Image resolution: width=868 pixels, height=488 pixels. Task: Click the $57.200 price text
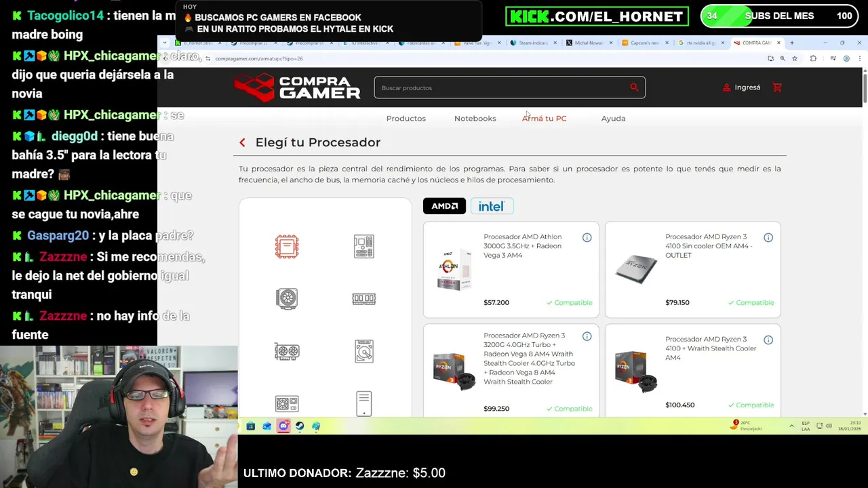pyautogui.click(x=496, y=303)
